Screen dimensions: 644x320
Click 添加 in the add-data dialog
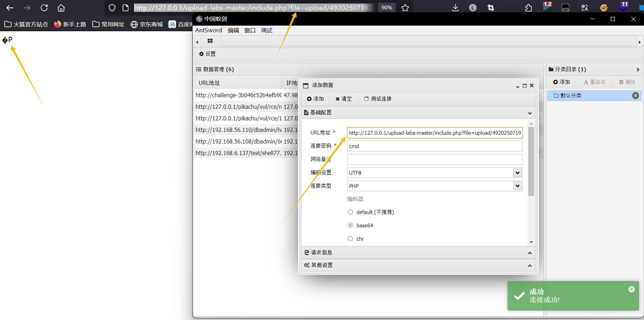point(315,99)
